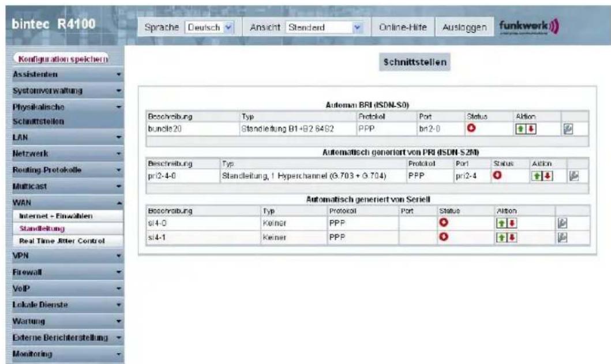Expand the VoIP menu
611x364 pixels.
coord(68,288)
